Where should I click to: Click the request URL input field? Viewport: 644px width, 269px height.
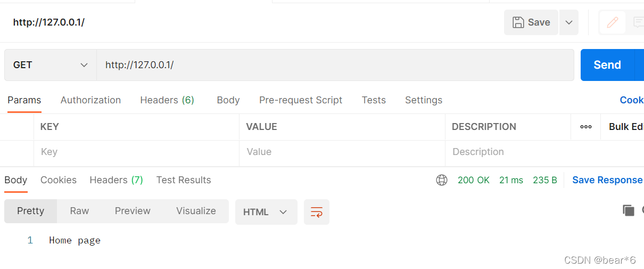335,65
